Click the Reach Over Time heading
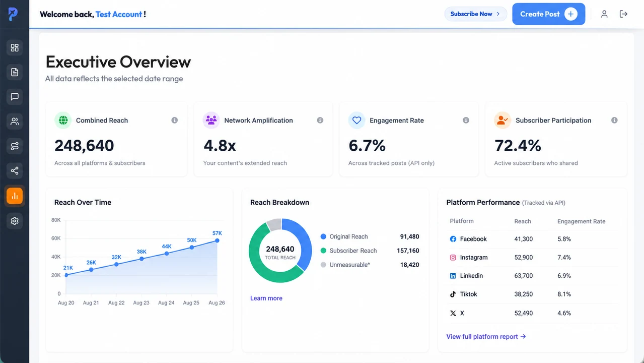This screenshot has width=644, height=363. click(x=83, y=202)
